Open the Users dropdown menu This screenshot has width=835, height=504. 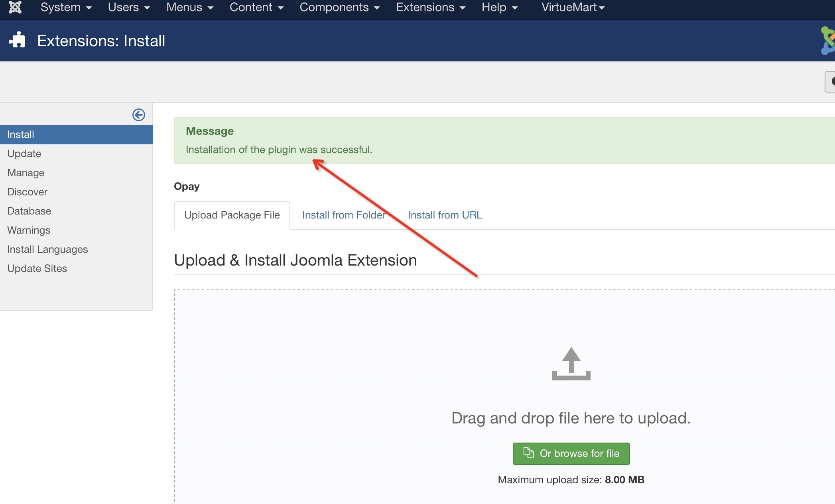point(129,7)
